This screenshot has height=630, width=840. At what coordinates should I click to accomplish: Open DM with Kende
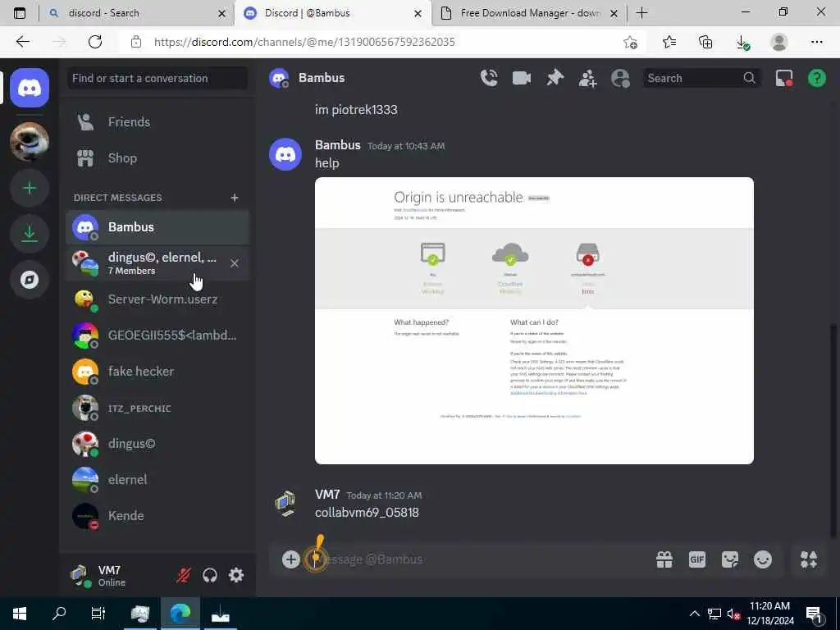click(157, 516)
